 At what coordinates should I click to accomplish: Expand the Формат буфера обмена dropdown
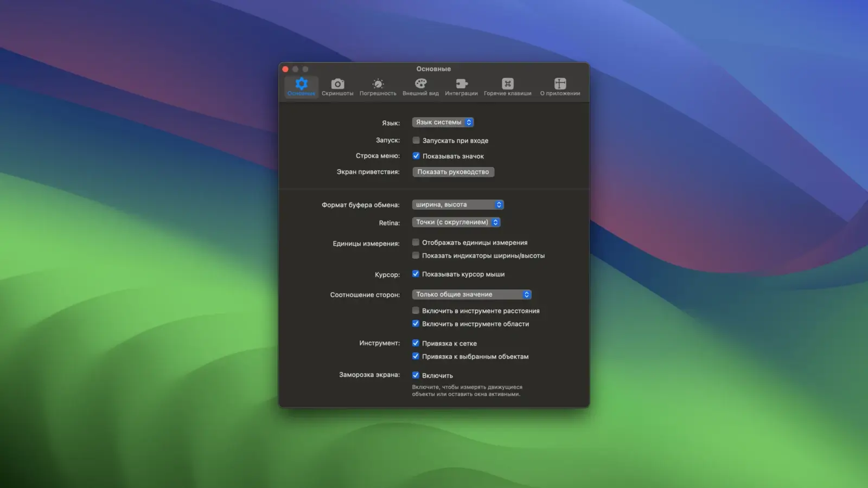(458, 204)
